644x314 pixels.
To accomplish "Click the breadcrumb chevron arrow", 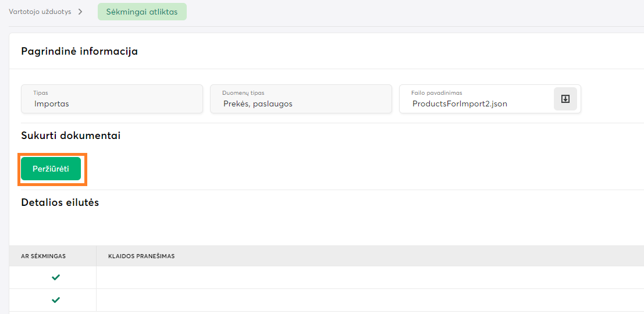I will [80, 12].
